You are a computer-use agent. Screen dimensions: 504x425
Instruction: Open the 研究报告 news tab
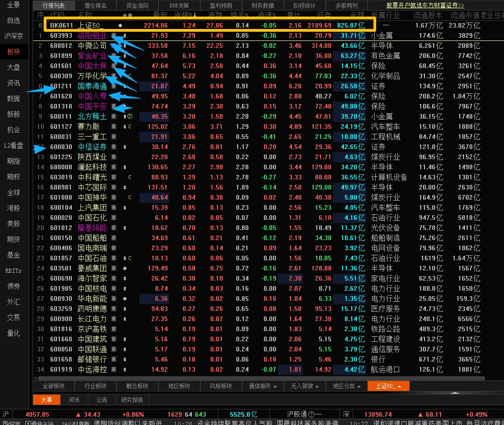coord(132,400)
